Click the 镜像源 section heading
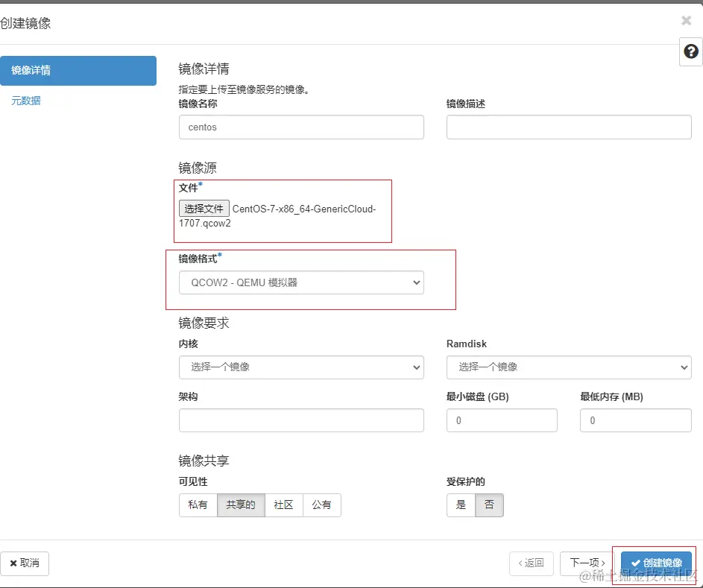 coord(198,168)
